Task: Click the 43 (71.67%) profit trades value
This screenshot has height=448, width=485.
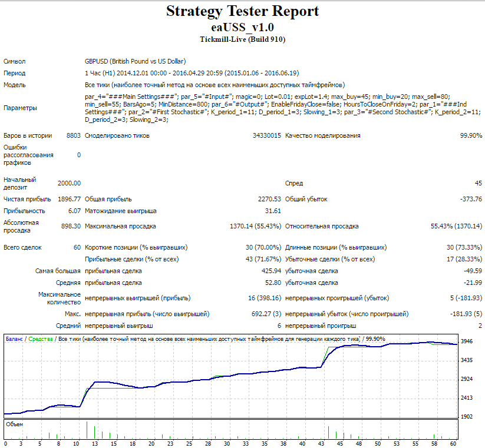Action: [263, 259]
